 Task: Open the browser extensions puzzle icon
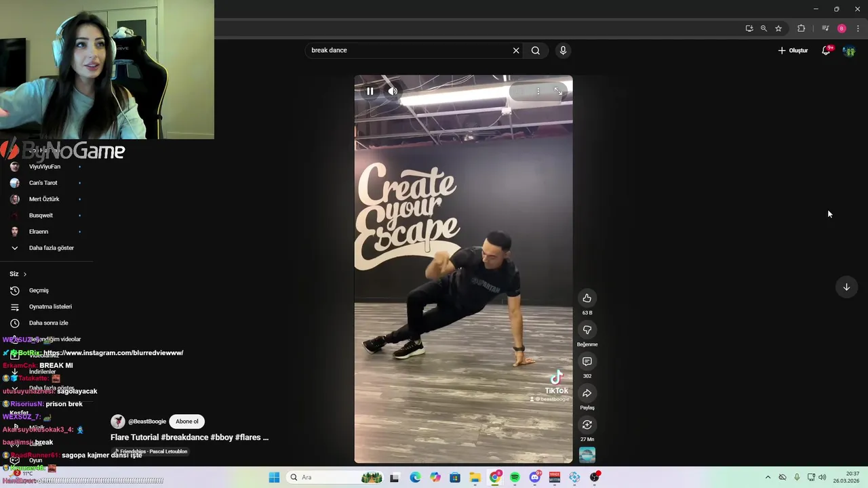point(801,28)
